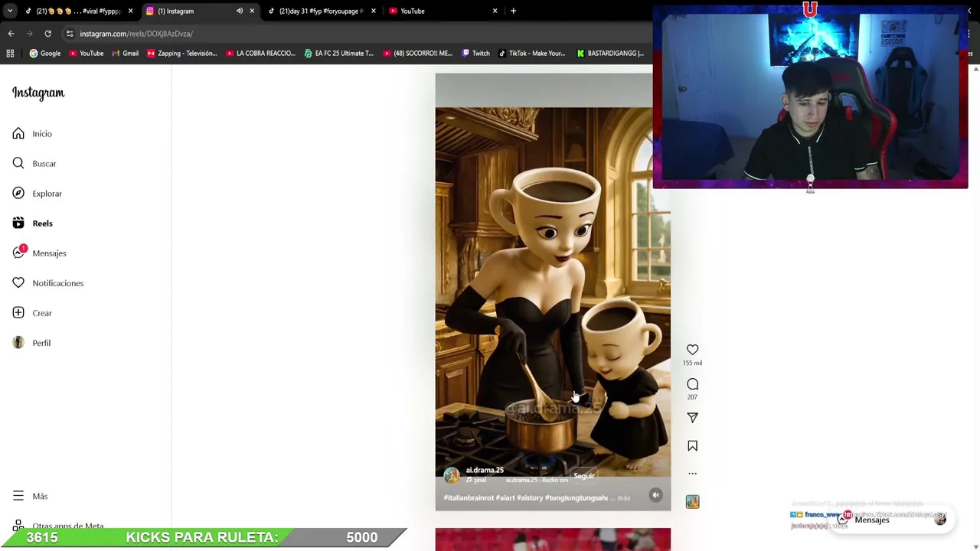Open the reel audio thumbnail

692,502
